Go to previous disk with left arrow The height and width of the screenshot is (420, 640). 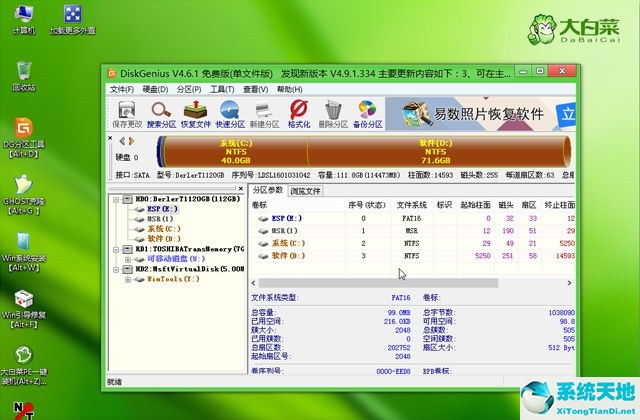pyautogui.click(x=122, y=141)
